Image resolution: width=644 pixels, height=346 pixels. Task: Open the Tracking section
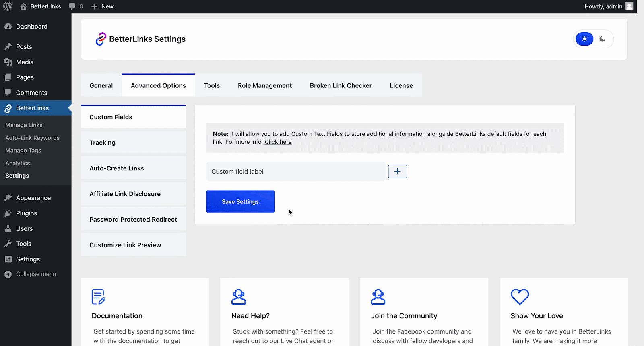click(x=133, y=143)
